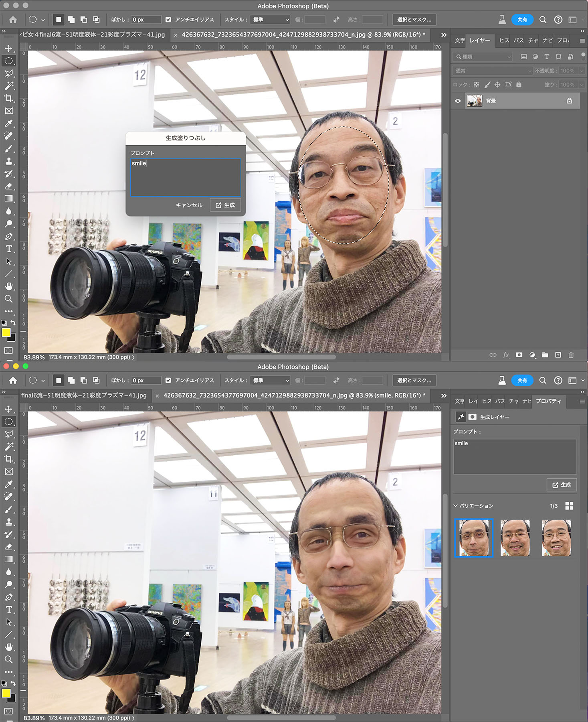Click キャンセル in the generative fill dialog
588x722 pixels.
point(189,205)
